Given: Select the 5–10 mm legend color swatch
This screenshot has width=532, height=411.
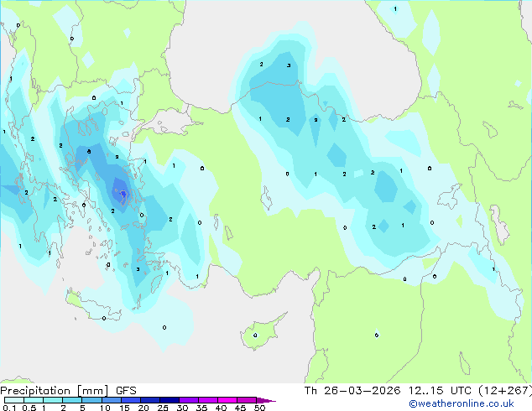Looking at the screenshot, I should (91, 400).
